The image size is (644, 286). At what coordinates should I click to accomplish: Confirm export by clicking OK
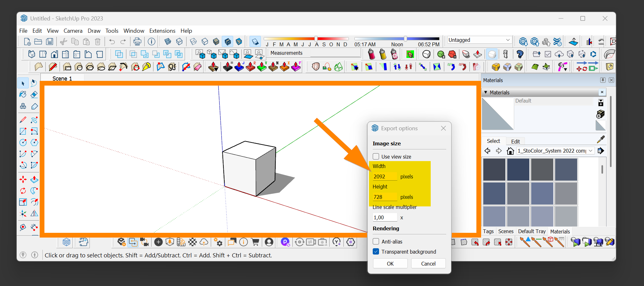pyautogui.click(x=390, y=263)
